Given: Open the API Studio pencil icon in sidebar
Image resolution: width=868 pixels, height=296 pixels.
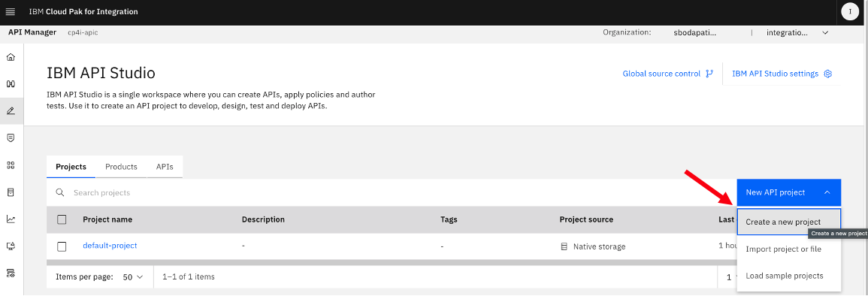Looking at the screenshot, I should tap(11, 110).
